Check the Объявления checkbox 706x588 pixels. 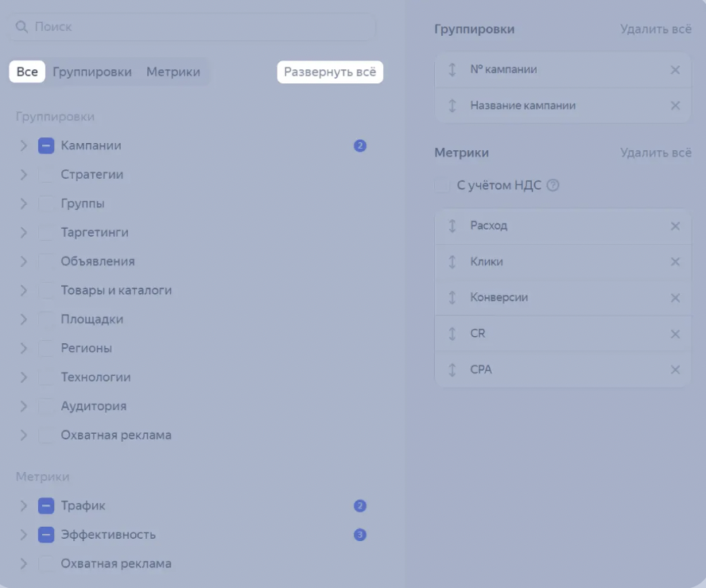click(46, 261)
